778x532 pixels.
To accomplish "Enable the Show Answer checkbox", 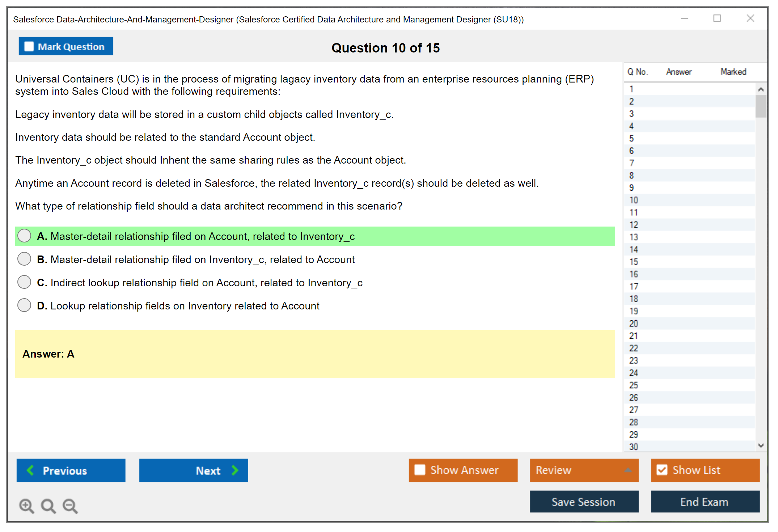I will pyautogui.click(x=420, y=470).
